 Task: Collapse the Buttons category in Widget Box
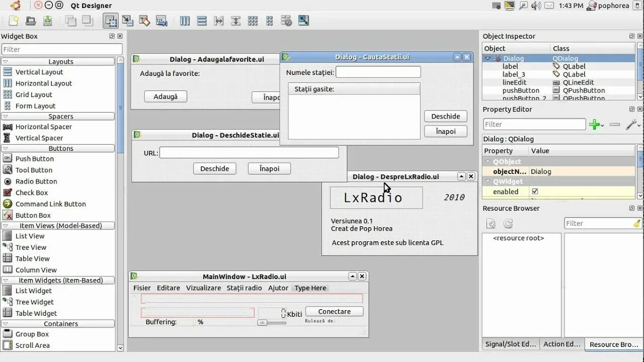click(x=6, y=148)
